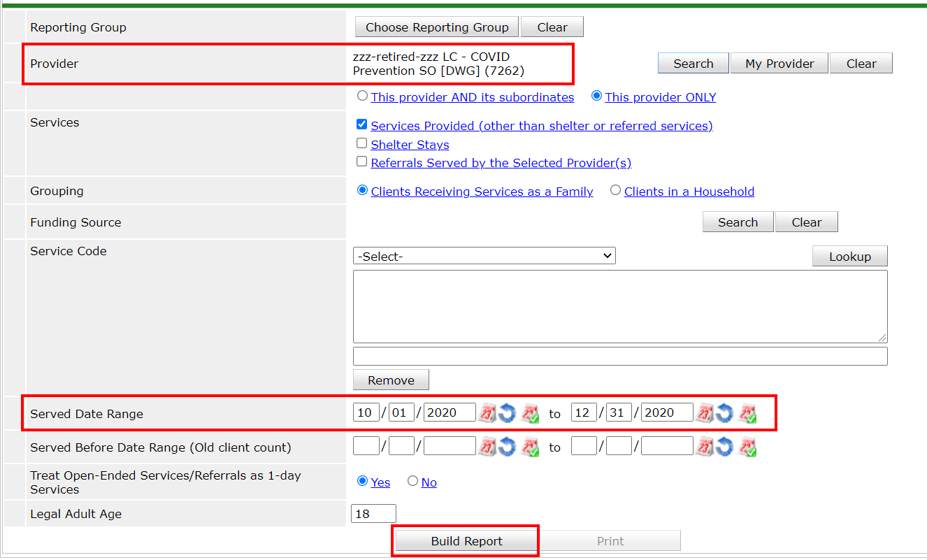
Task: Open 'Clients Receiving Services as a Family' link
Action: [x=482, y=192]
